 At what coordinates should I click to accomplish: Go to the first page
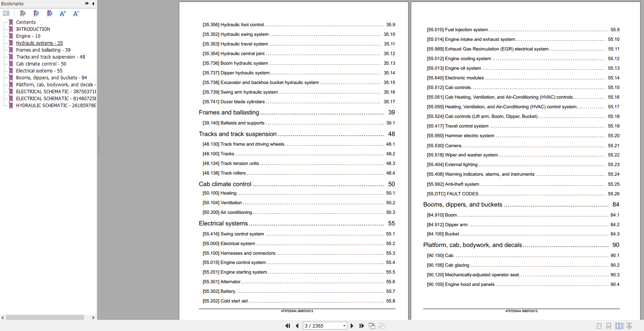point(288,326)
